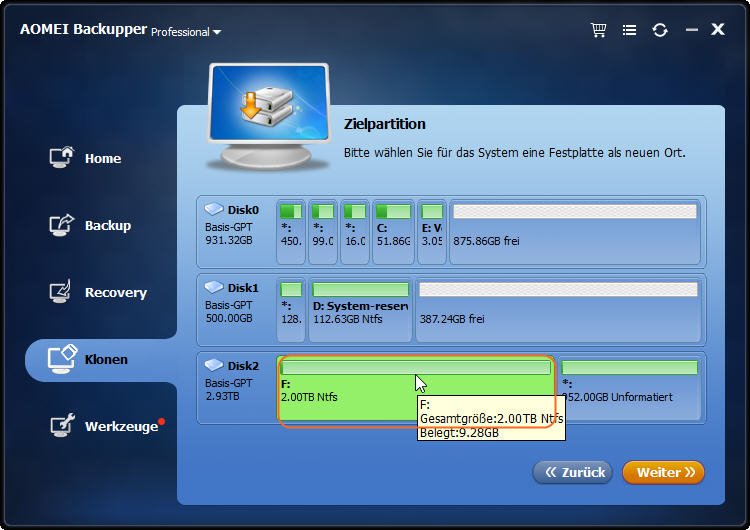The image size is (750, 530).
Task: Select Disk0 drive icon
Action: (x=214, y=209)
